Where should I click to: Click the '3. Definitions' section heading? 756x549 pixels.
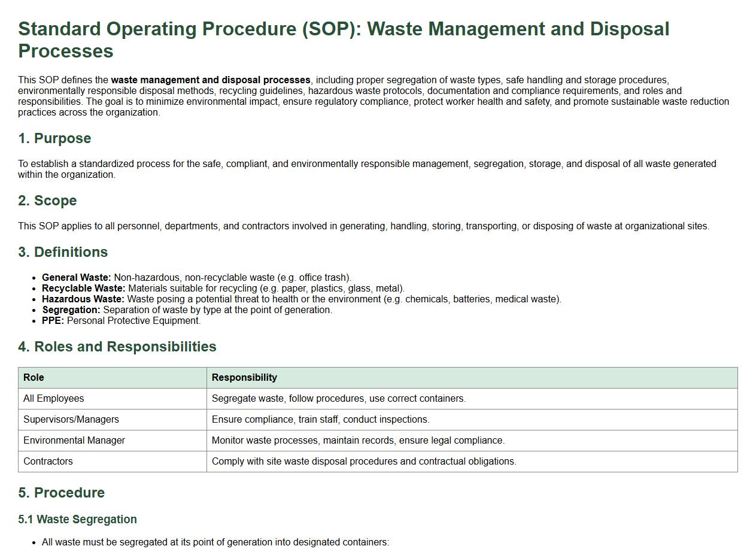tap(63, 252)
